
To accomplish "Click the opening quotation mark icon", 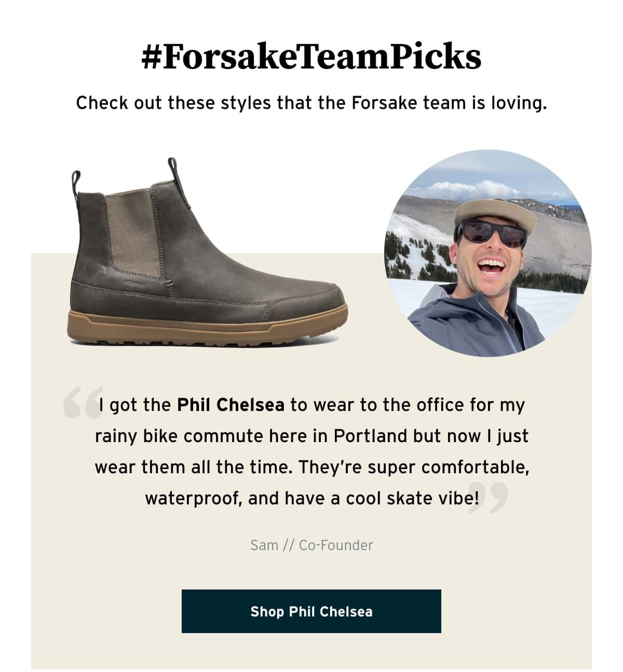I will (x=83, y=403).
